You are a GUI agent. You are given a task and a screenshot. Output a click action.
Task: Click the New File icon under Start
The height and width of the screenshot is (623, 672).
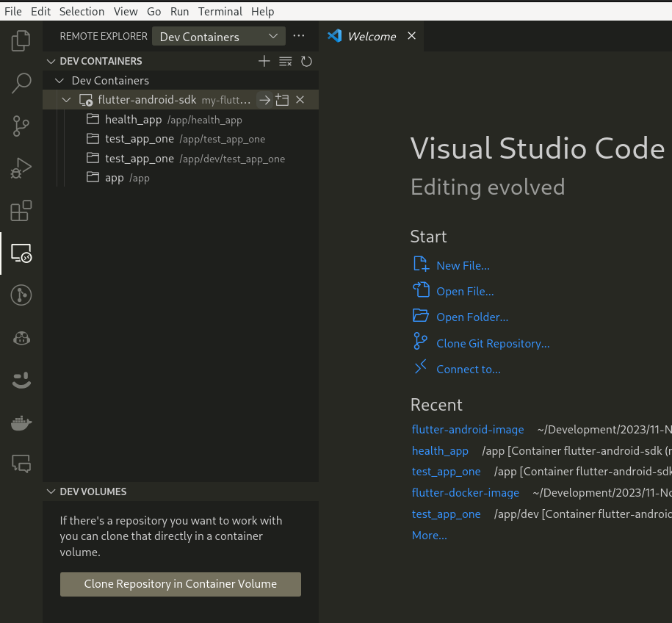421,264
